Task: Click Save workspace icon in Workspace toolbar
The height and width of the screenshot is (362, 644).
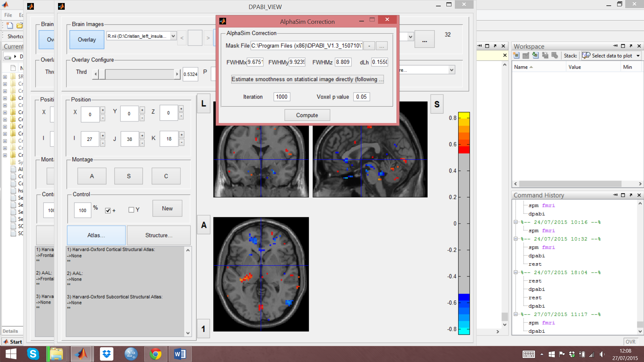Action: (545, 56)
